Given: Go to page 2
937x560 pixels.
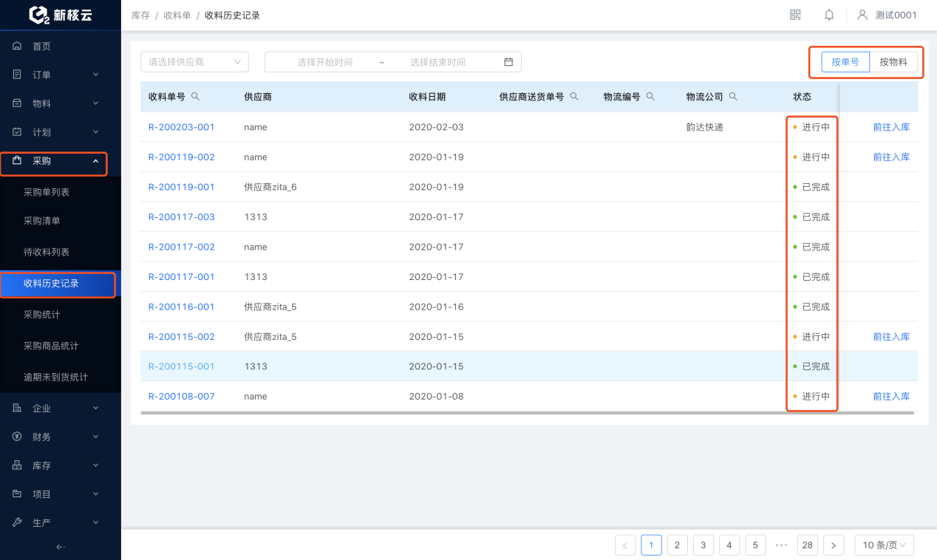Looking at the screenshot, I should pyautogui.click(x=677, y=545).
